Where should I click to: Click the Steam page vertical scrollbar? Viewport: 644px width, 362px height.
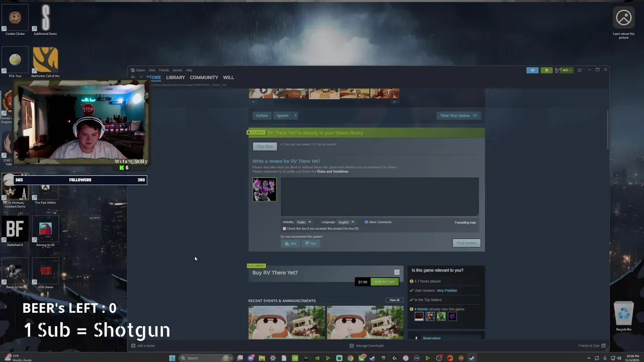pyautogui.click(x=608, y=130)
